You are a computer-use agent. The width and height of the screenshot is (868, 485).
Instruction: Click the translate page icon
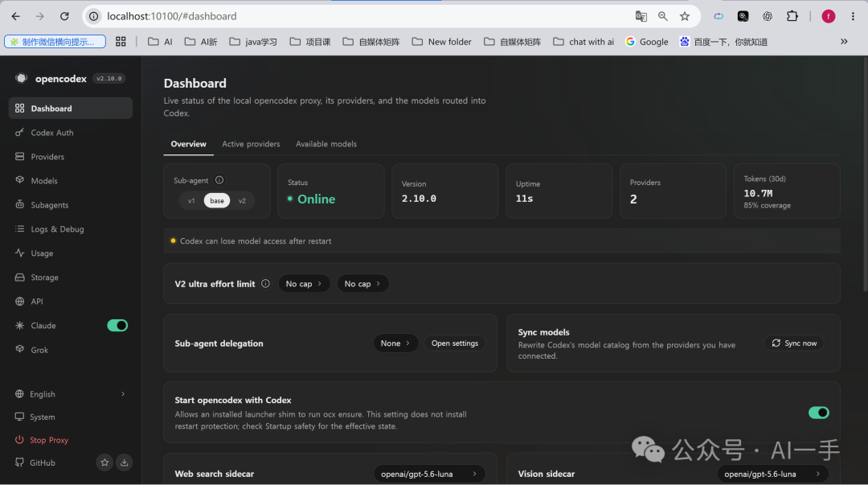tap(641, 16)
